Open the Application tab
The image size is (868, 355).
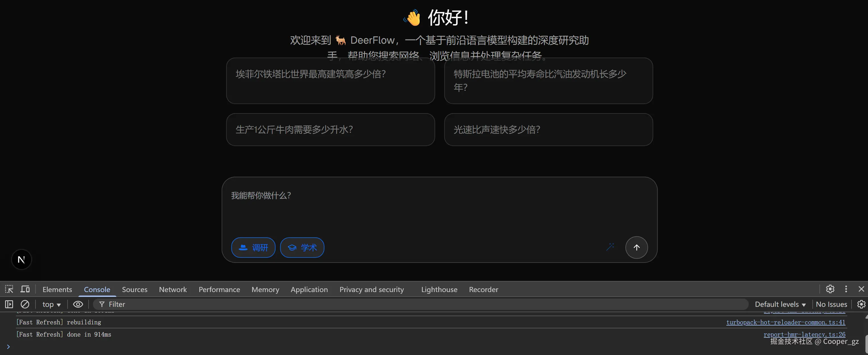click(309, 290)
